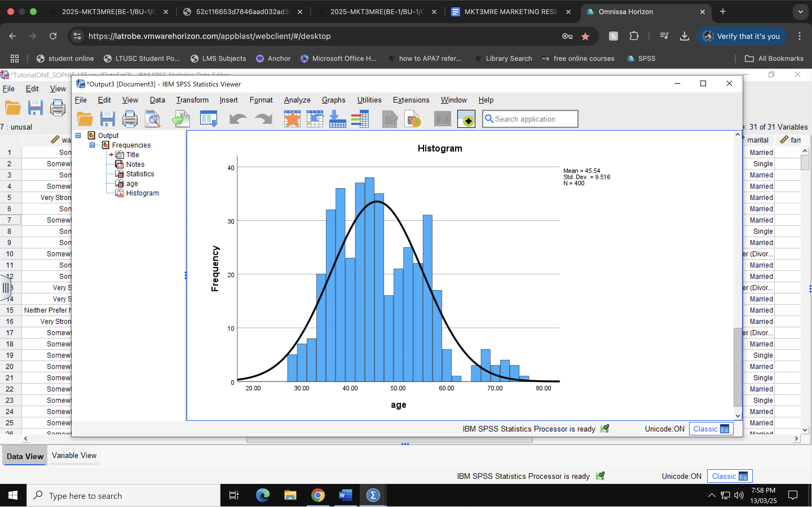This screenshot has width=812, height=507.
Task: Click the Export output icon
Action: pyautogui.click(x=181, y=119)
